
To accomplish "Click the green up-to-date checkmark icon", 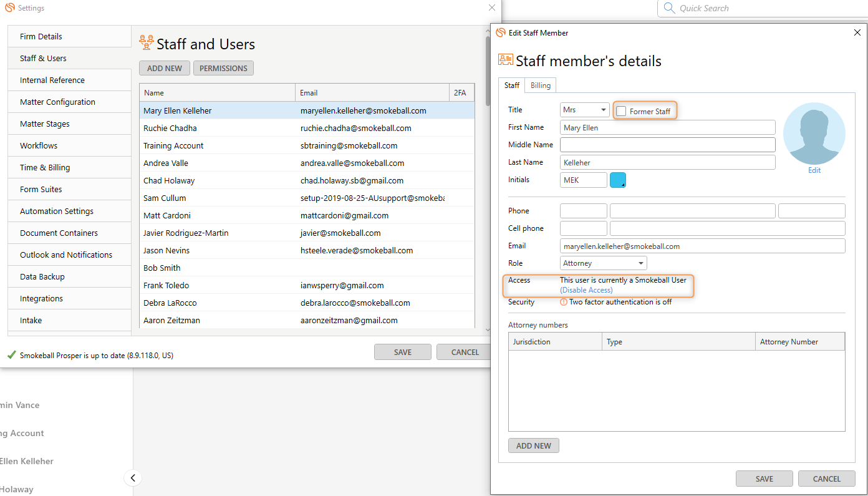I will 12,355.
